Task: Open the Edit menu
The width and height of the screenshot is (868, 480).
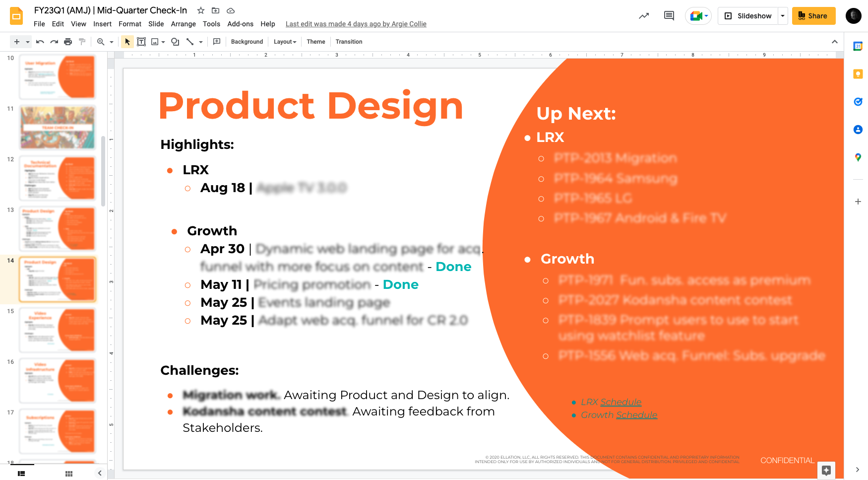Action: 58,24
